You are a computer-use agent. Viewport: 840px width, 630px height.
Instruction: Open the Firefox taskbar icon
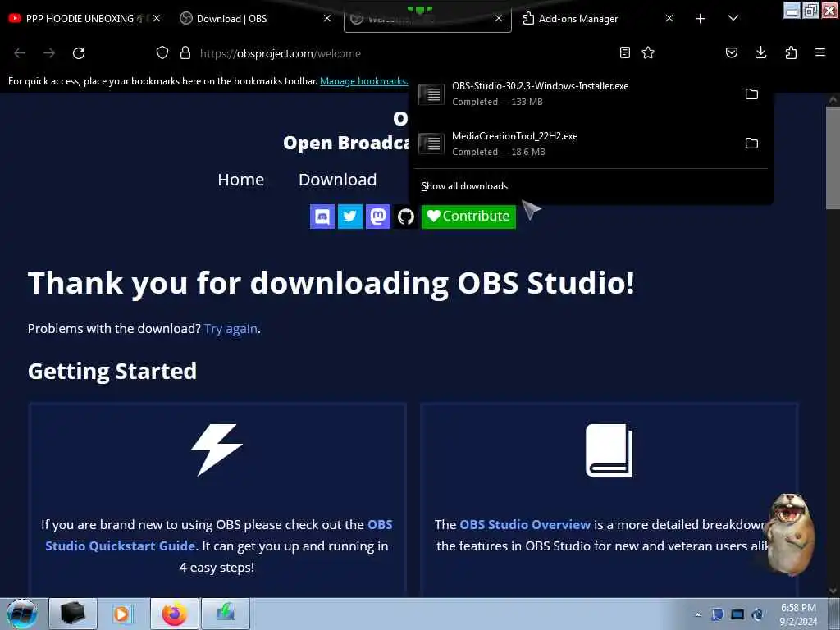pyautogui.click(x=175, y=614)
